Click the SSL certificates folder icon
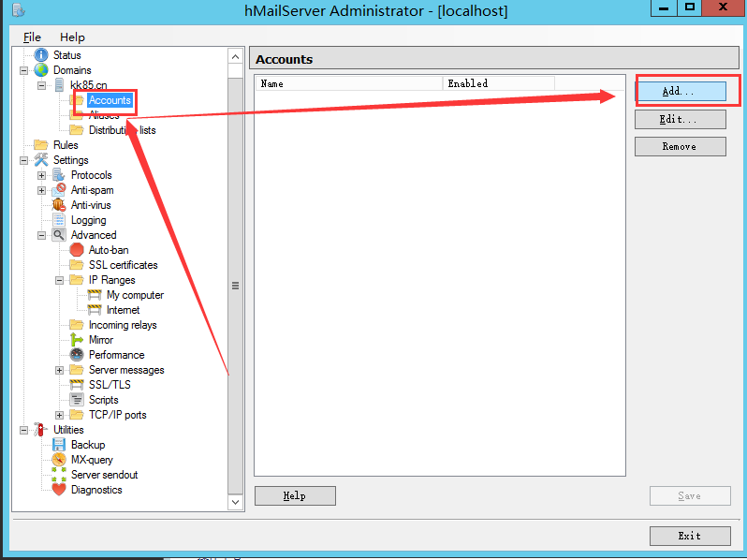 (76, 265)
